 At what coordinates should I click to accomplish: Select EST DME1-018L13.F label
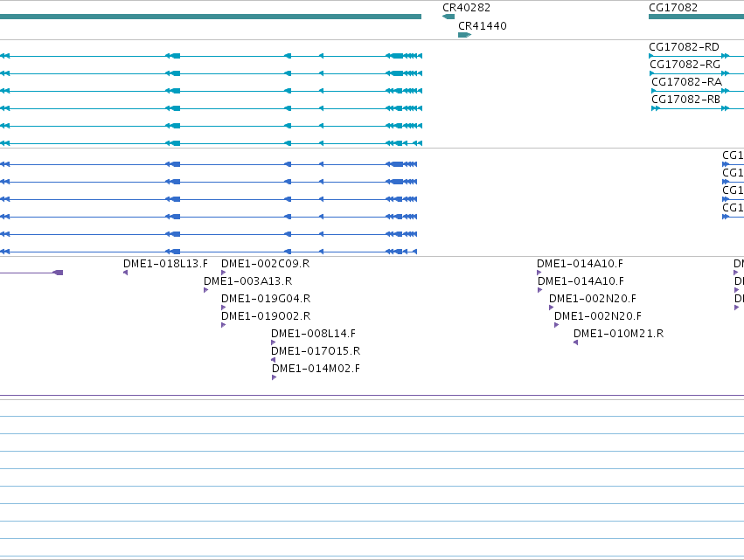pyautogui.click(x=165, y=264)
